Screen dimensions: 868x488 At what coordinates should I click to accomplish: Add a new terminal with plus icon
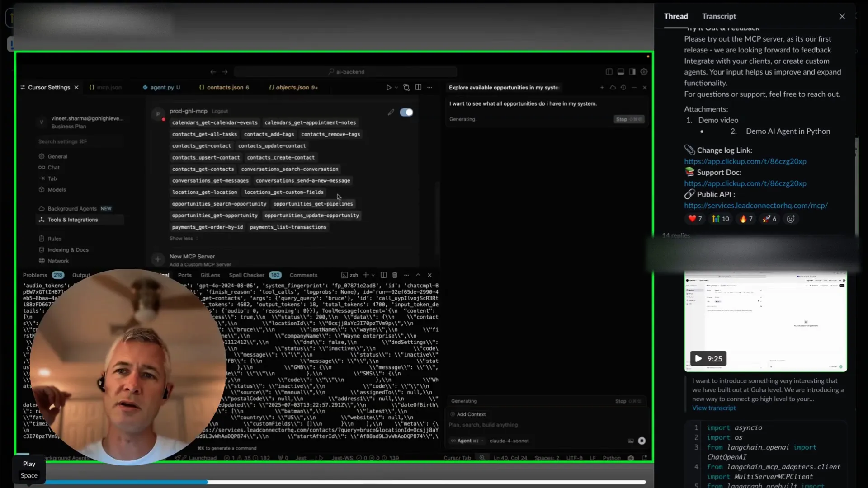(365, 275)
